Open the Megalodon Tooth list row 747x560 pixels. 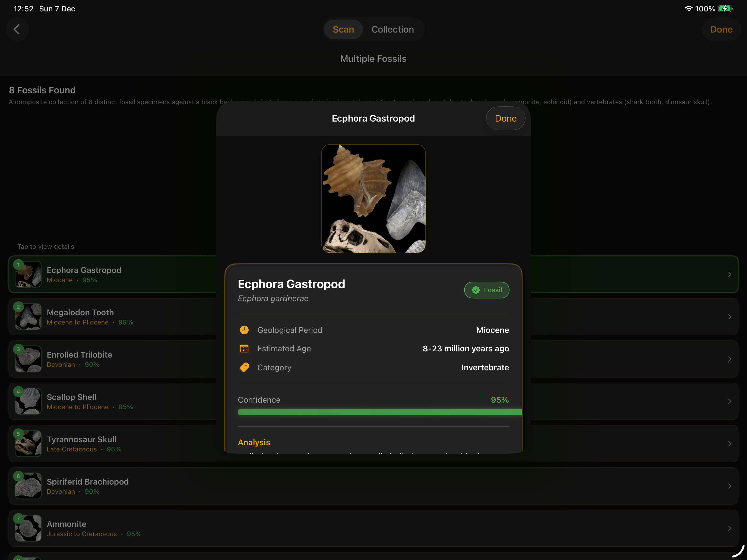[x=373, y=317]
